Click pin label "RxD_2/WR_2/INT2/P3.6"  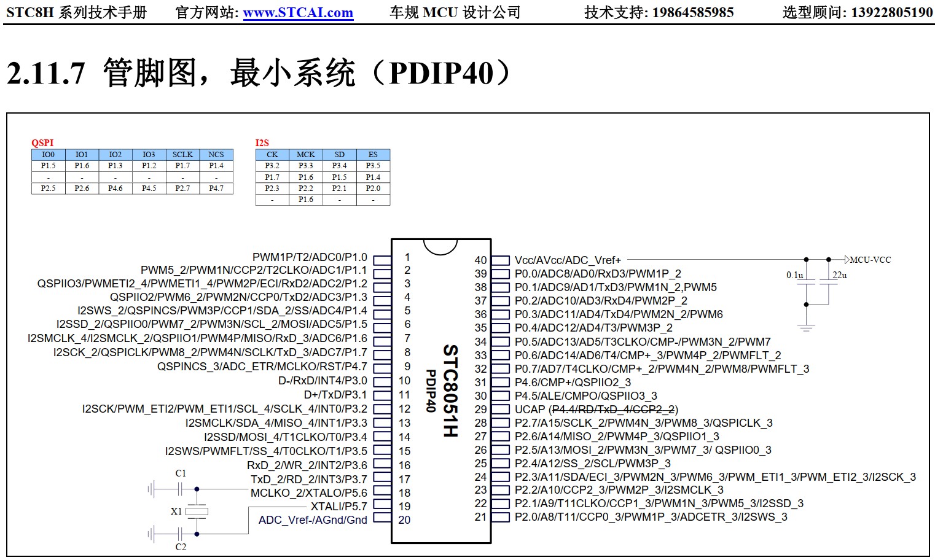[x=307, y=465]
